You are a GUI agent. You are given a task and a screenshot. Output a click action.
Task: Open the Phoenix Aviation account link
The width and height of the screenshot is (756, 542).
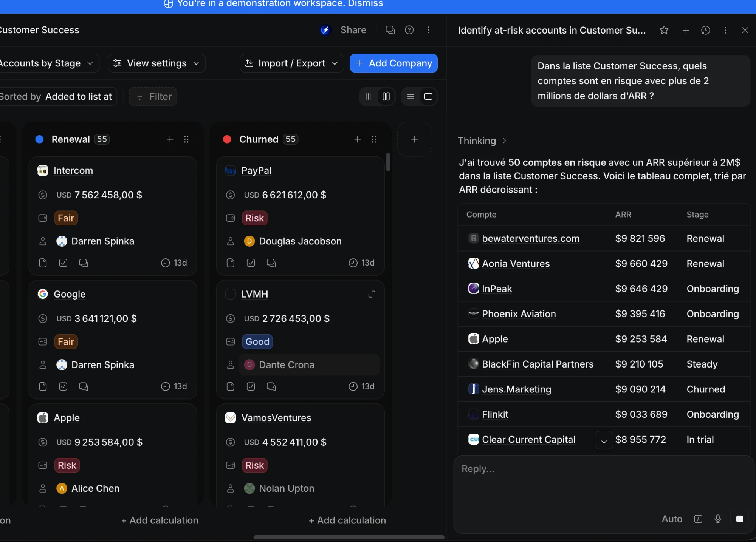tap(519, 314)
